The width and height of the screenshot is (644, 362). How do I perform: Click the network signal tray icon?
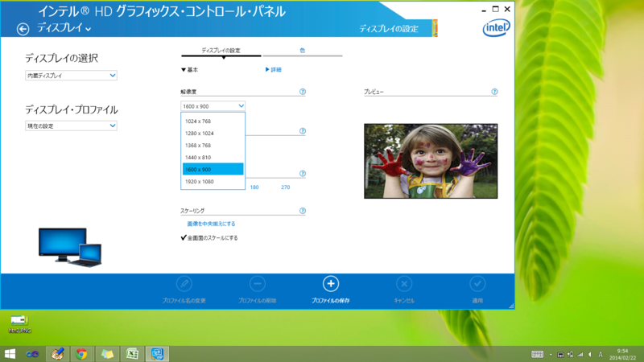(580, 355)
